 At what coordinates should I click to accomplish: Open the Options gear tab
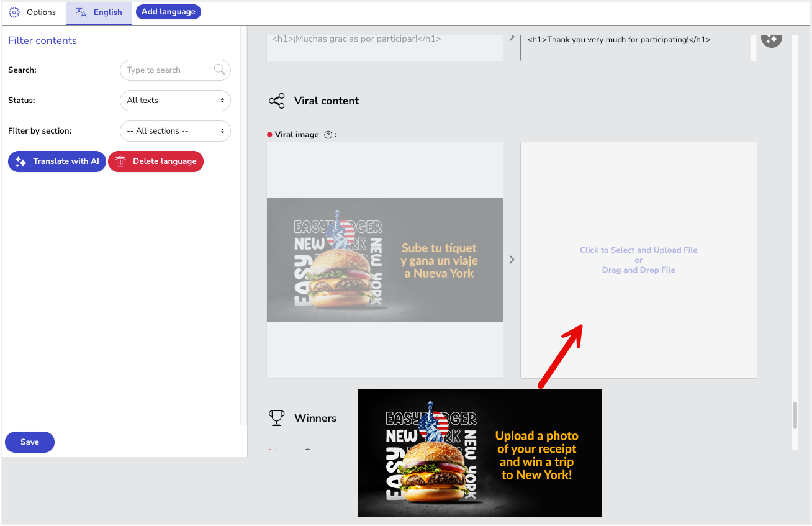33,12
